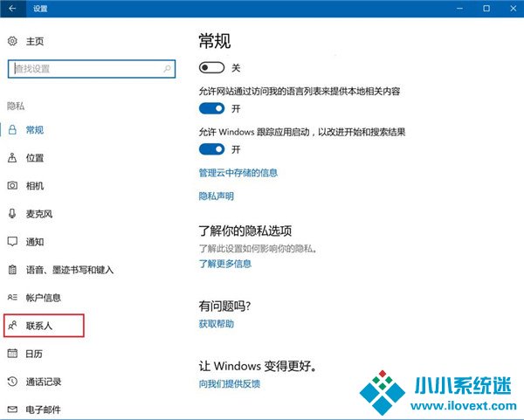
Task: Select the 位置 location icon
Action: point(12,158)
